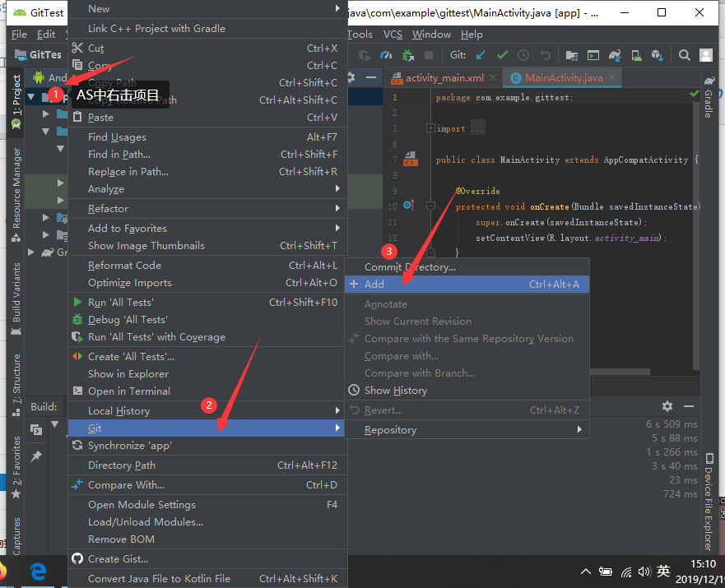Viewport: 725px width, 588px height.
Task: Expand Add to Favorites submenu
Action: click(207, 228)
